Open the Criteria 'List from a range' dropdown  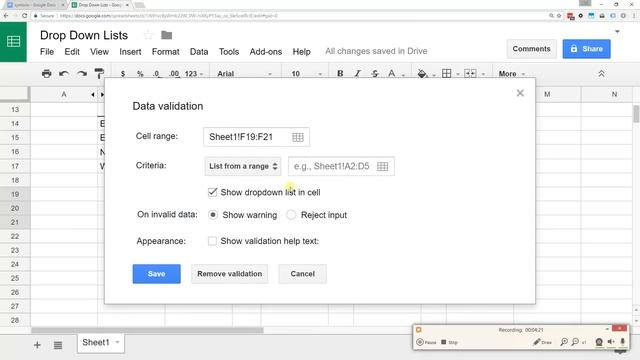[x=243, y=166]
